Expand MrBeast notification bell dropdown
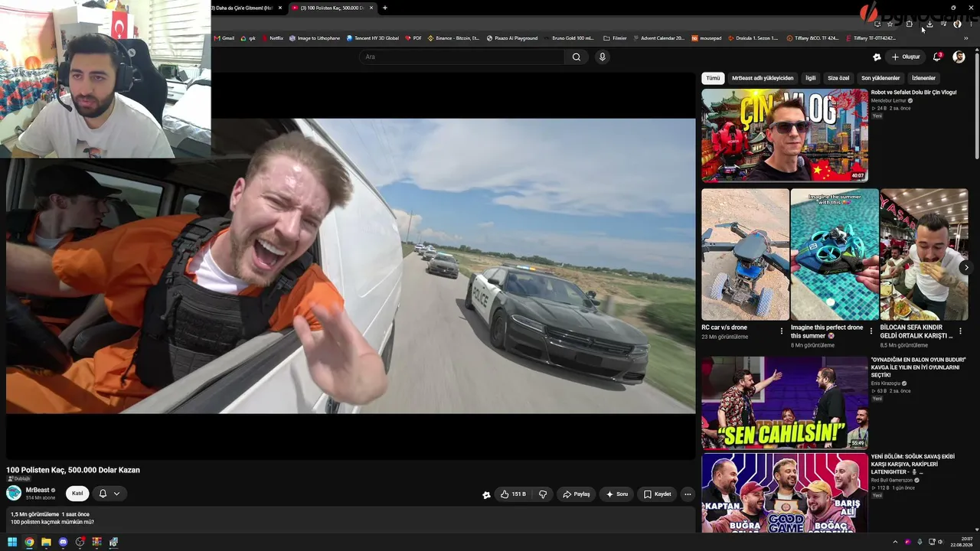This screenshot has width=980, height=551. tap(116, 494)
